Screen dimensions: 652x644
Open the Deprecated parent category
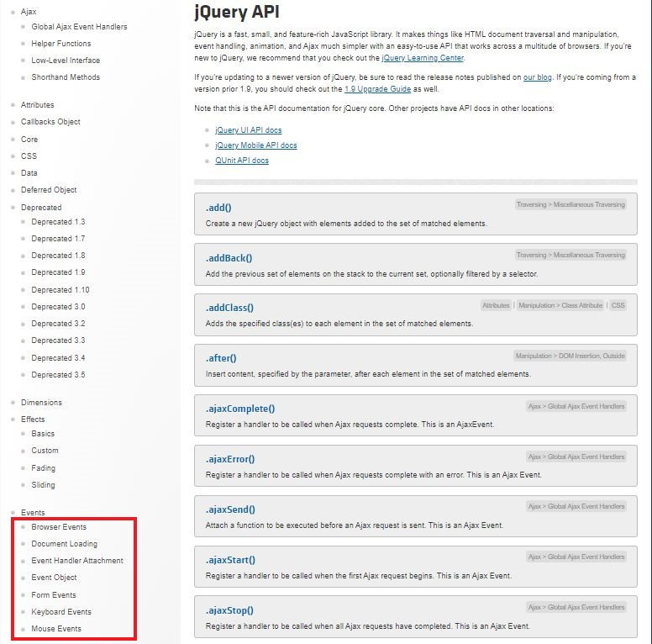pyautogui.click(x=40, y=207)
